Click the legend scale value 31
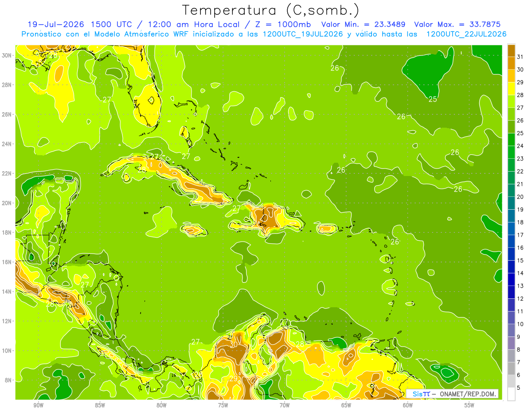 click(x=520, y=56)
